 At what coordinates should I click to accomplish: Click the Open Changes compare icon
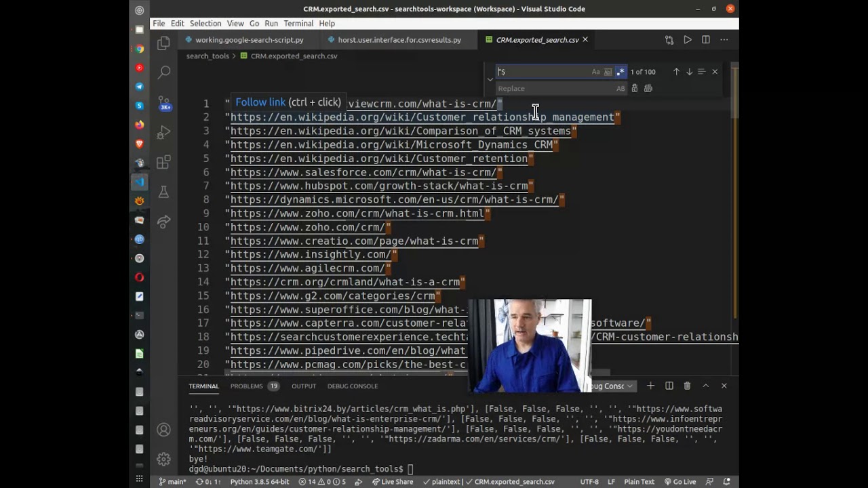pyautogui.click(x=669, y=40)
